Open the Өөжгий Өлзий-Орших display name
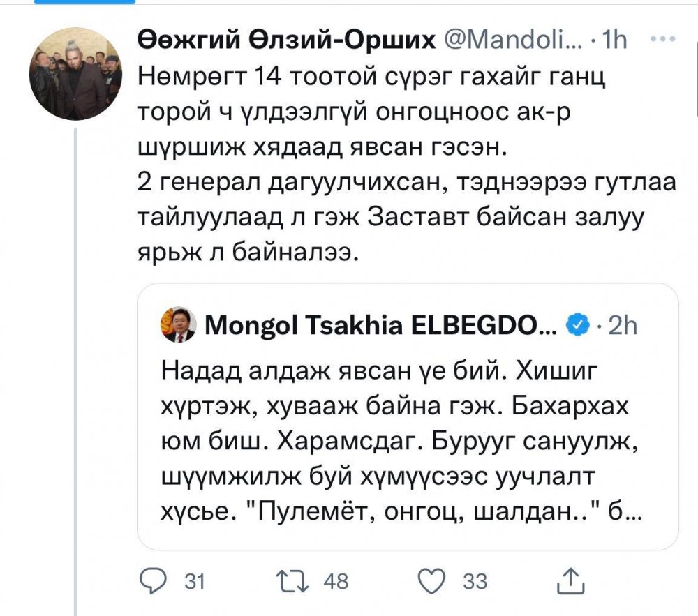This screenshot has height=616, width=698. tap(286, 40)
